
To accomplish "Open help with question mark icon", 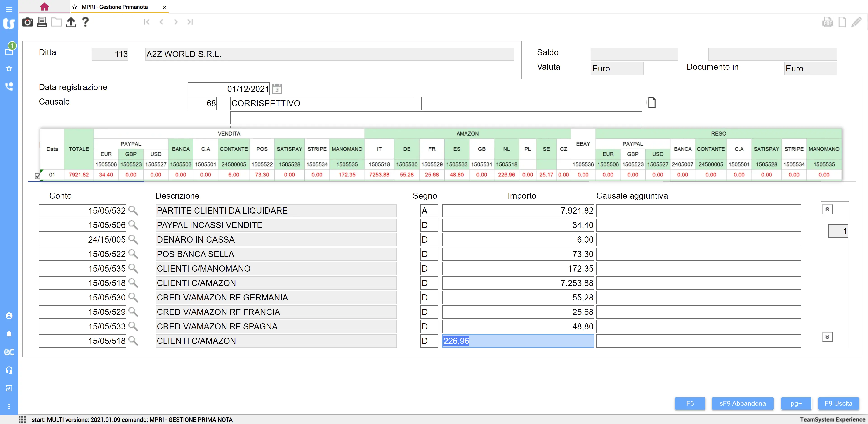I will click(x=85, y=22).
